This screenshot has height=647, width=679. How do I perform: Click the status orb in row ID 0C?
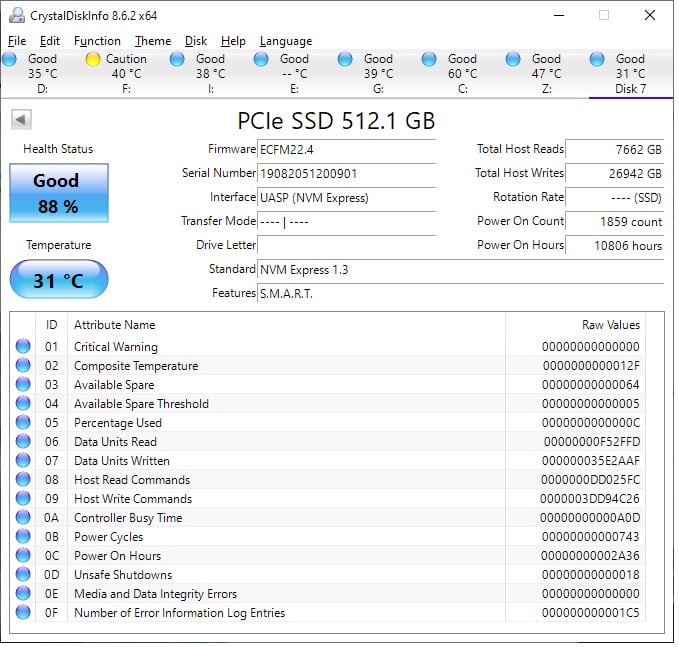pos(23,556)
